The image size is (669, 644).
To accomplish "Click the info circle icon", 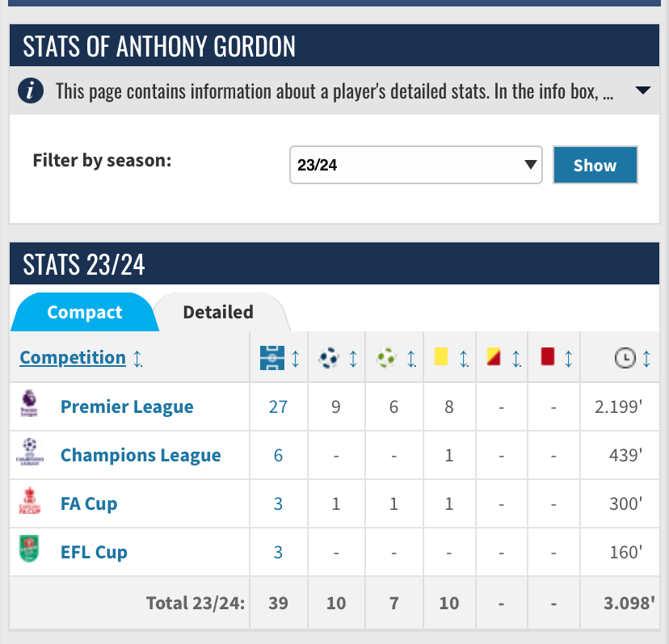I will point(31,90).
